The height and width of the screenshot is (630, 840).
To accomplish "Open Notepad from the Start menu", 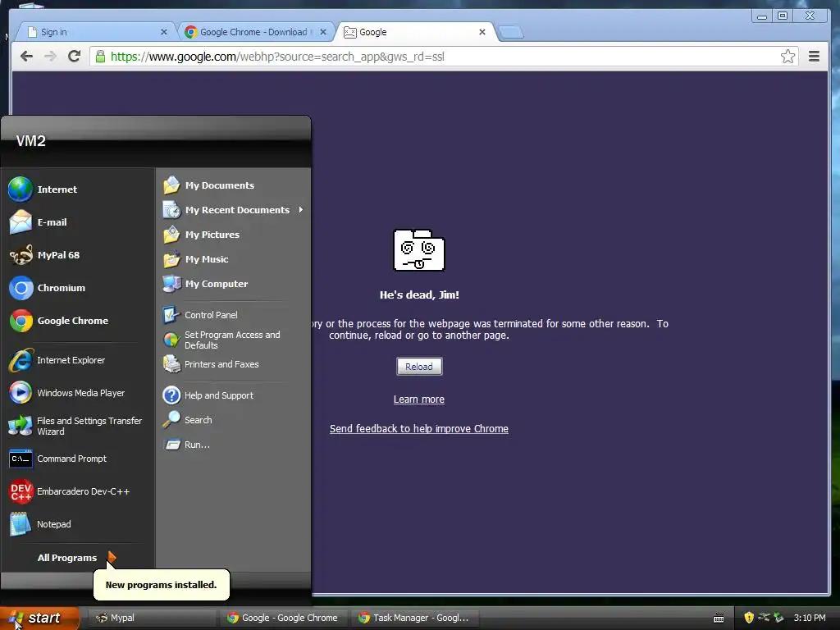I will click(x=78, y=524).
